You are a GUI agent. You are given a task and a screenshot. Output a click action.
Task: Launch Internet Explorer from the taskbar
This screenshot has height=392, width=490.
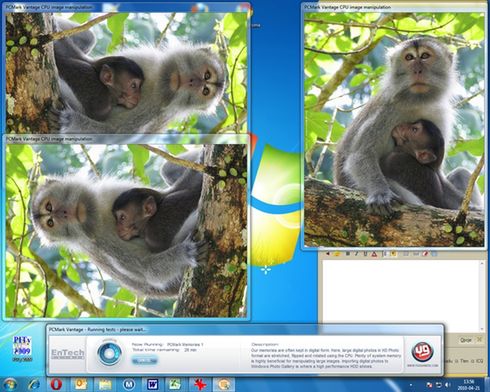point(33,384)
